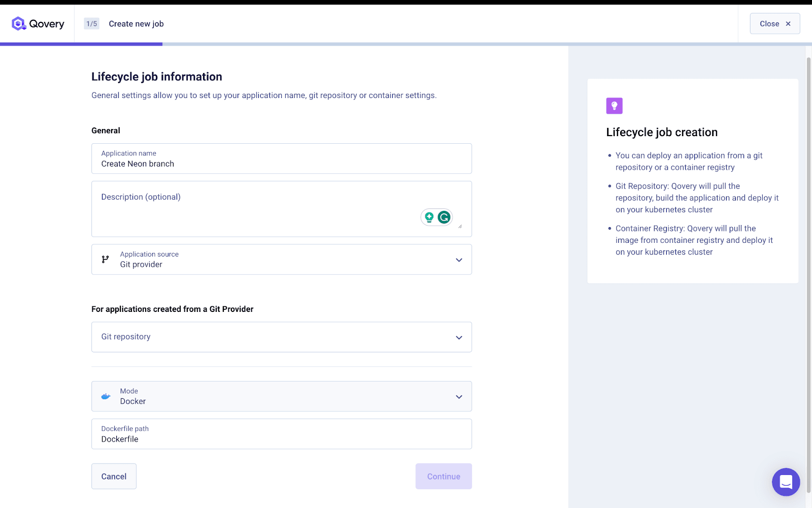Click the Grammarly icon in description field
Screen dimensions: 812x508
click(x=444, y=217)
